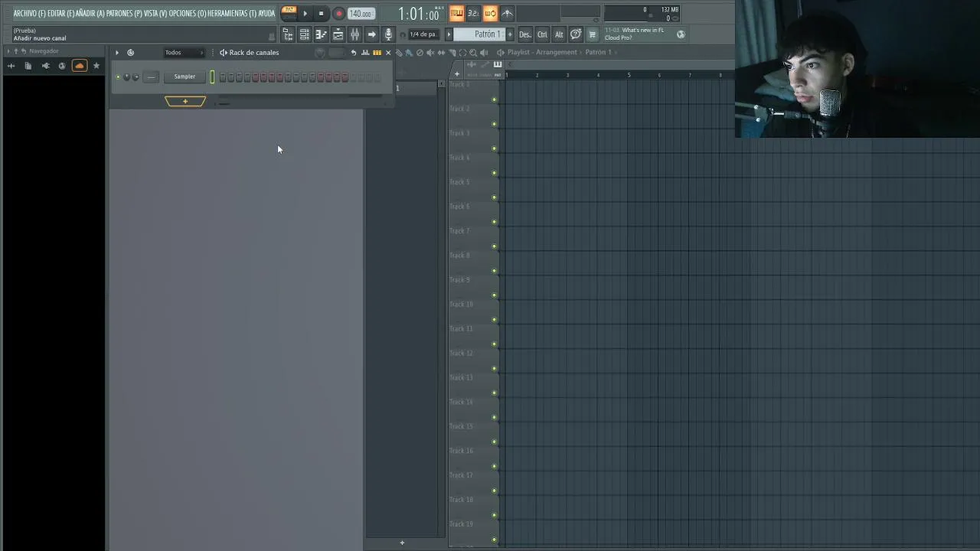
Task: Open the channel rack menu arrow
Action: 117,53
